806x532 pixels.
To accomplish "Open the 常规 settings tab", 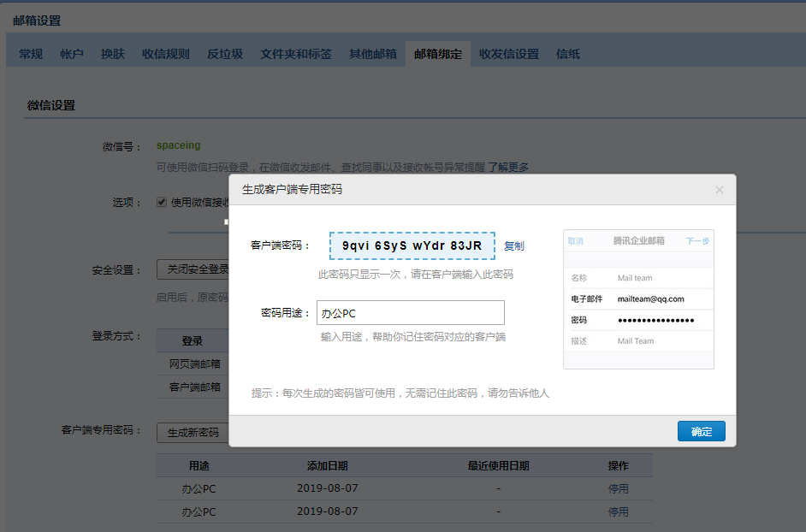I will (31, 54).
